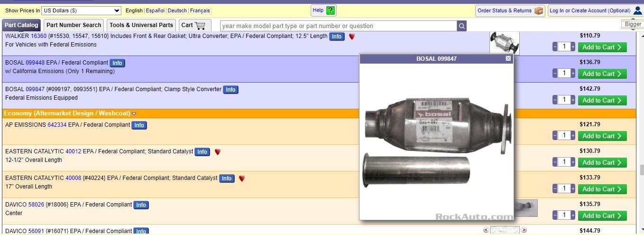This screenshot has width=644, height=235.
Task: Click the page vertical scrollbar thumb
Action: (x=642, y=170)
